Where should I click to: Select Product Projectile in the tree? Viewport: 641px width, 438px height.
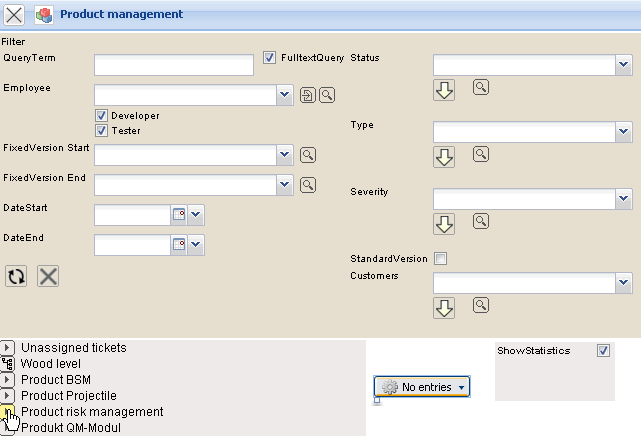[69, 396]
